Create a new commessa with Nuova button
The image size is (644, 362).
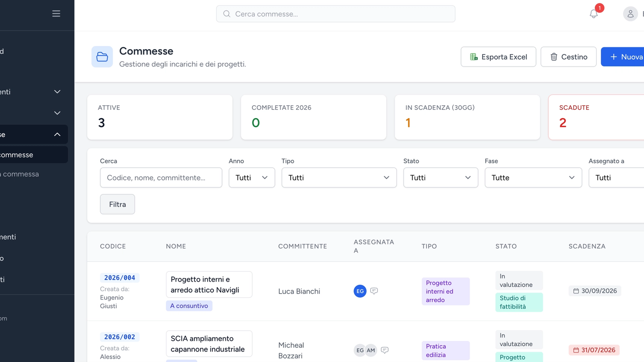pos(622,57)
